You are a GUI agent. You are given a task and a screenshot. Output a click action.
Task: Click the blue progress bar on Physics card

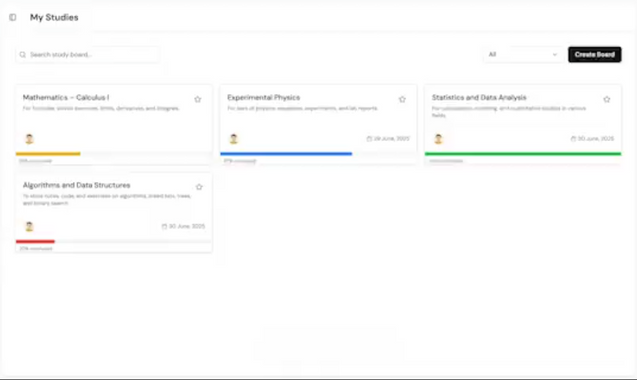tap(286, 154)
